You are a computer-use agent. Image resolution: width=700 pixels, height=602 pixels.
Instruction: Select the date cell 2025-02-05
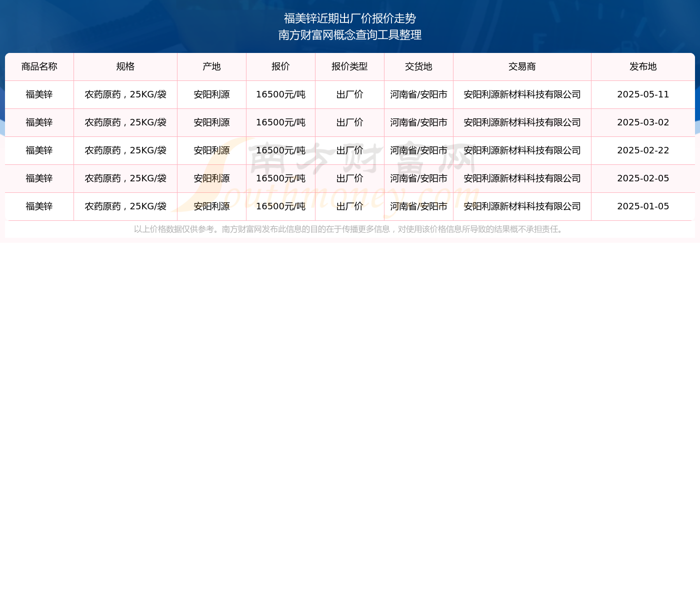pyautogui.click(x=643, y=179)
